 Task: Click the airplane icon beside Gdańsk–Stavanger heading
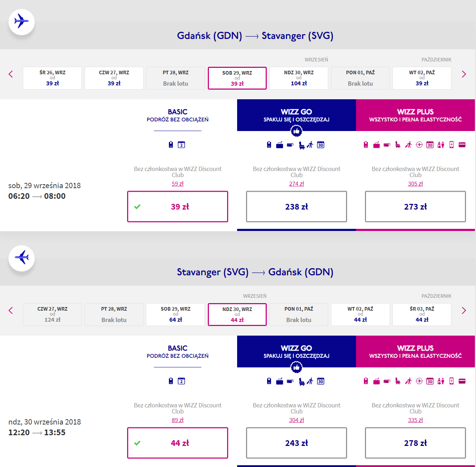click(21, 21)
